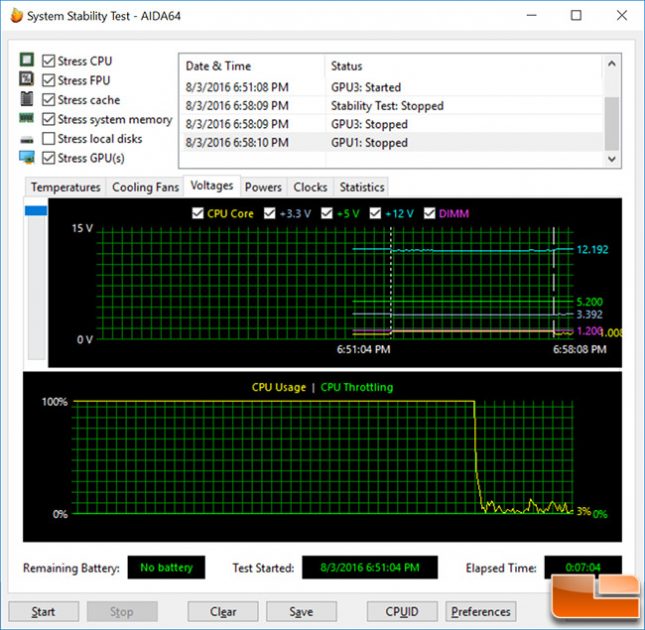This screenshot has width=645, height=630.
Task: Maximize the AIDA64 window
Action: coord(576,16)
